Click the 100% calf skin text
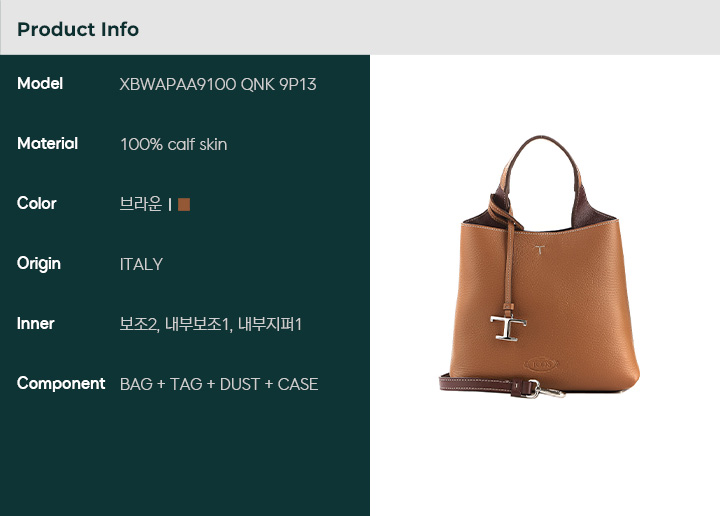Viewport: 720px width, 516px height. click(x=174, y=145)
